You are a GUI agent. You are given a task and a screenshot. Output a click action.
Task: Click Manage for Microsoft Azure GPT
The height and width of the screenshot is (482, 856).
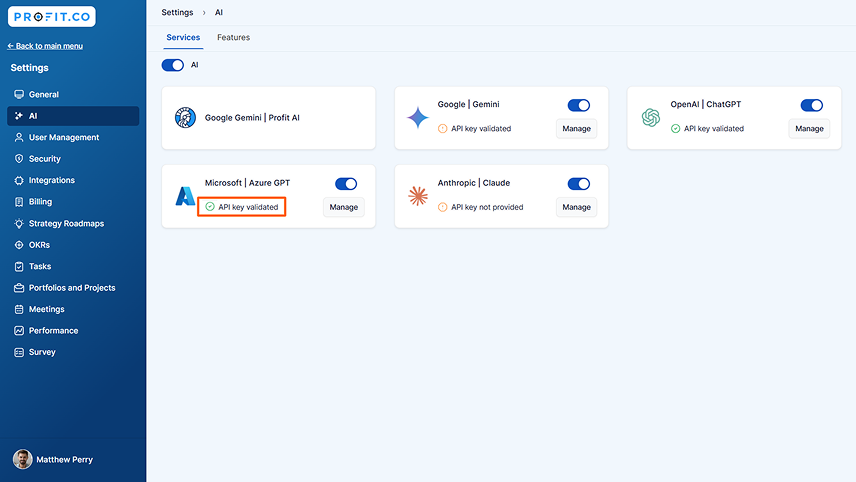click(344, 207)
